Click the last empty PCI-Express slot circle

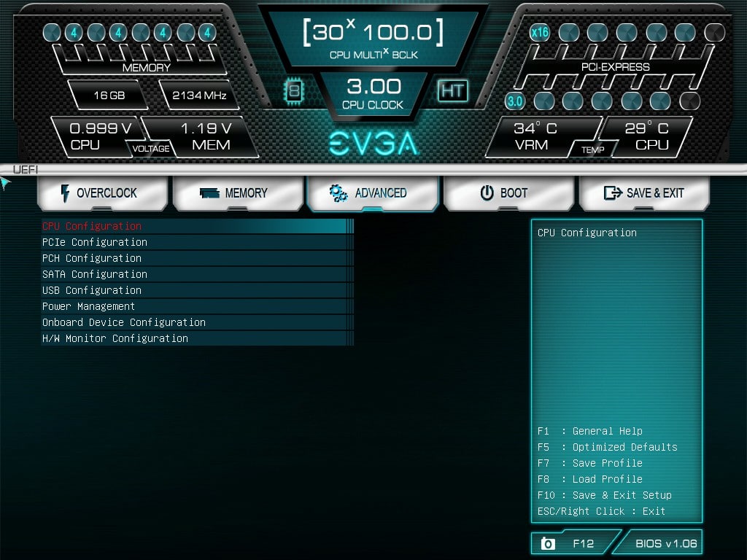click(x=715, y=32)
